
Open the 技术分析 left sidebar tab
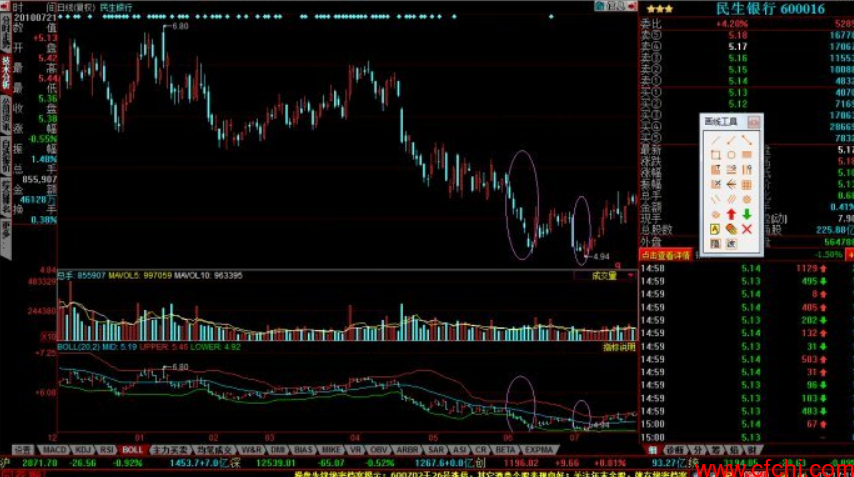pyautogui.click(x=6, y=72)
